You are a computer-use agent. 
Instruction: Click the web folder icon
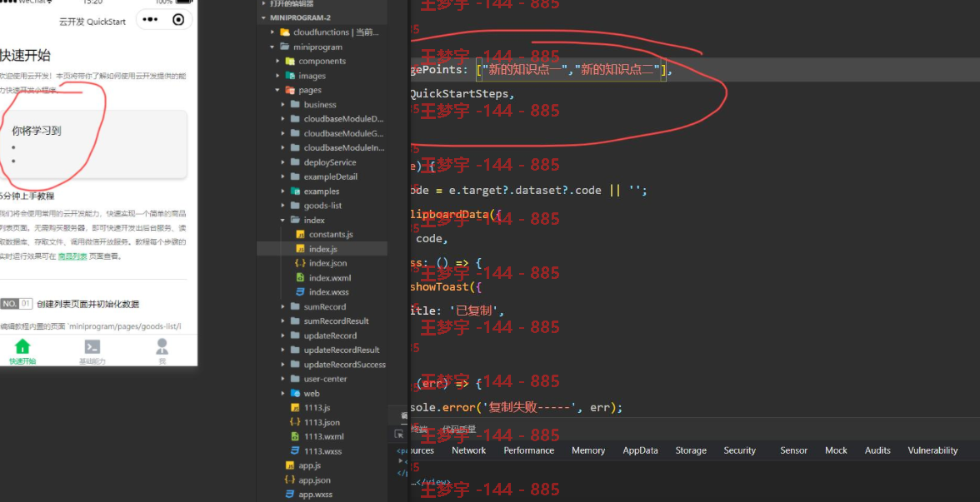(295, 393)
